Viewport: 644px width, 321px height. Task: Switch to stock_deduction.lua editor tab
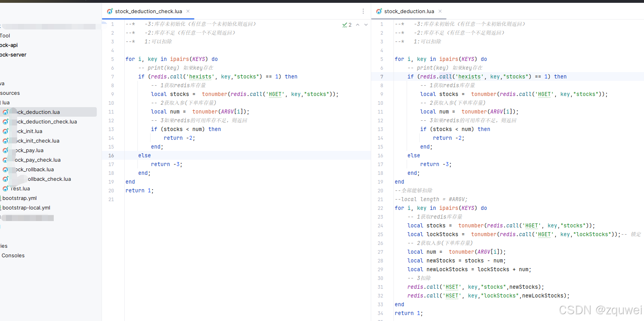click(409, 12)
